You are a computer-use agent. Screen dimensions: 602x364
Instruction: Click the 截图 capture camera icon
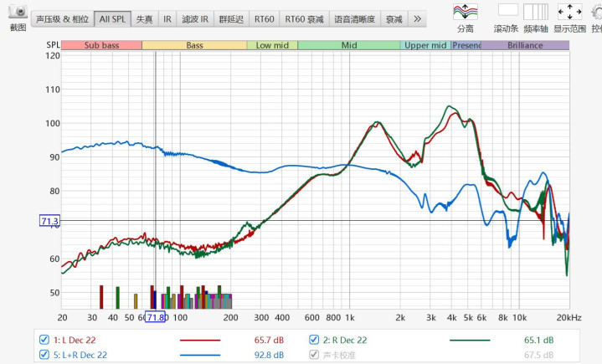coord(18,13)
